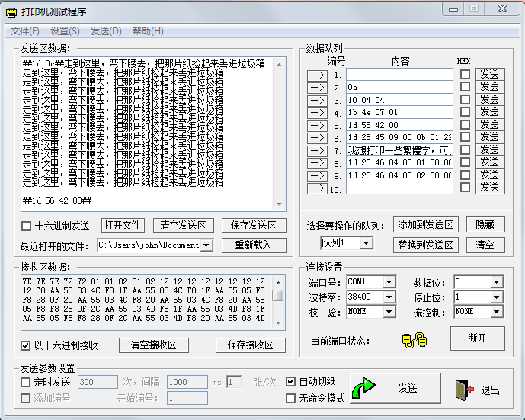Click the Open File (打开文件) button
Viewport: 525px width, 420px height.
123,226
